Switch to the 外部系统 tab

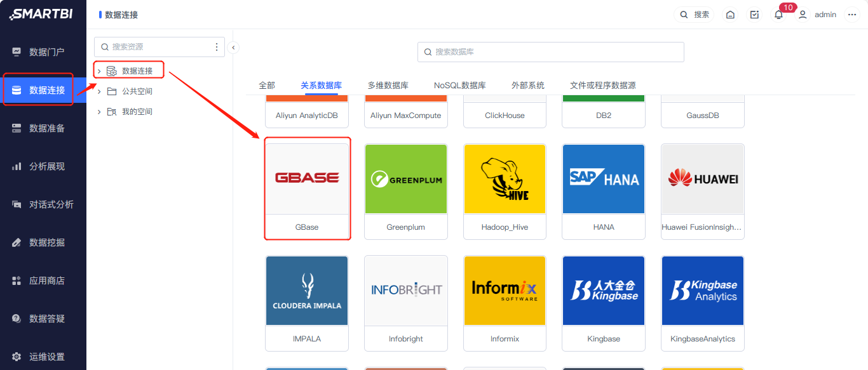click(528, 85)
